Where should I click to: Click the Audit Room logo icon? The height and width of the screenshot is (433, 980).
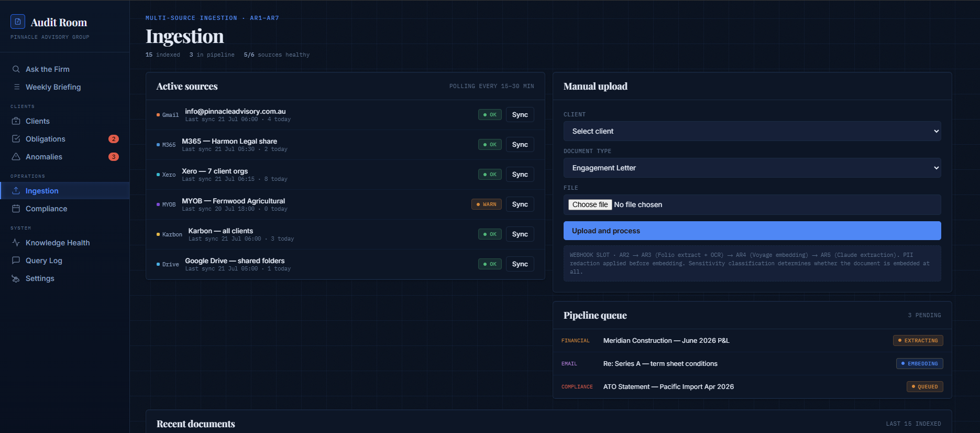pyautogui.click(x=18, y=21)
